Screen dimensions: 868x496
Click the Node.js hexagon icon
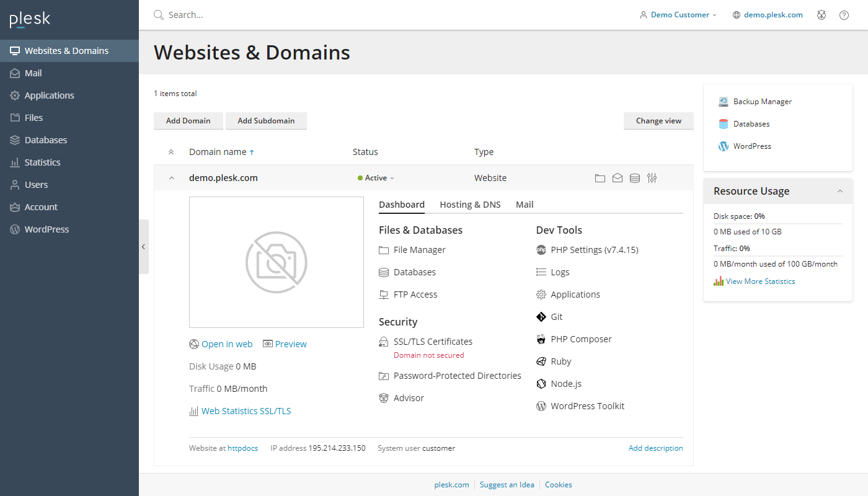coord(541,384)
